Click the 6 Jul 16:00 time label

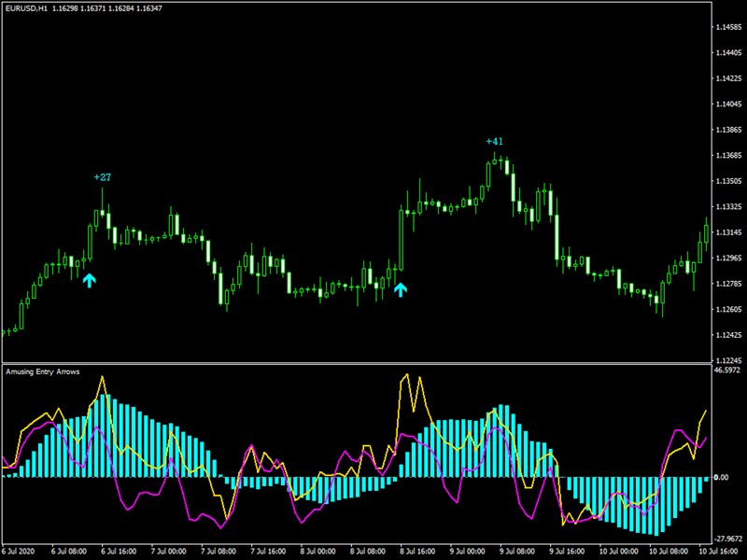[x=119, y=552]
